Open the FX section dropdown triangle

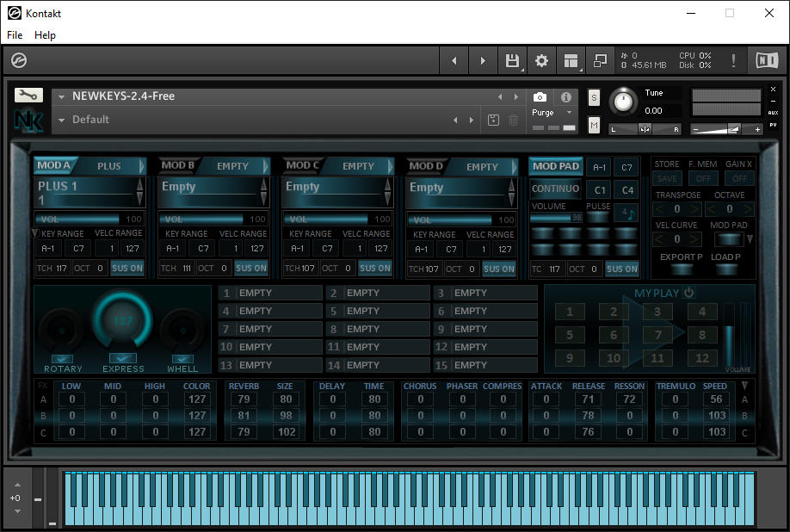744,386
